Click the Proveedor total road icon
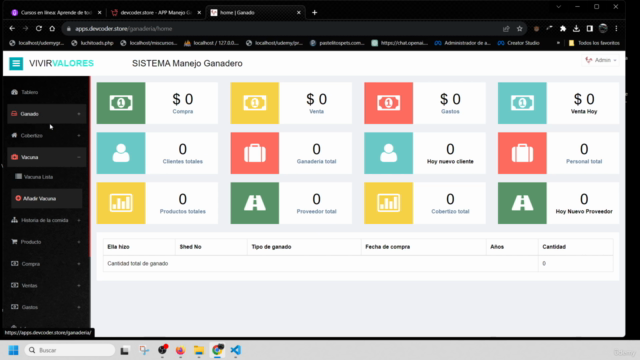Image resolution: width=640 pixels, height=360 pixels. (x=255, y=203)
